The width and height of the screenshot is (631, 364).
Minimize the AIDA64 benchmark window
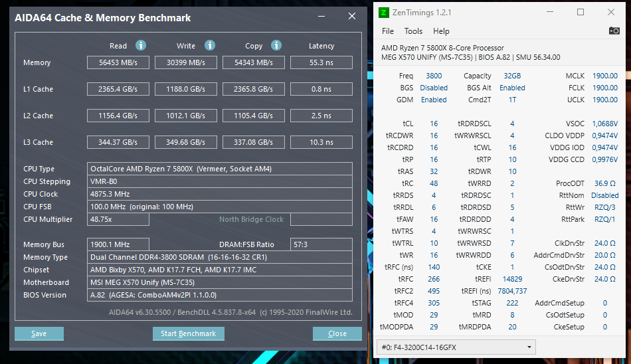click(x=321, y=17)
